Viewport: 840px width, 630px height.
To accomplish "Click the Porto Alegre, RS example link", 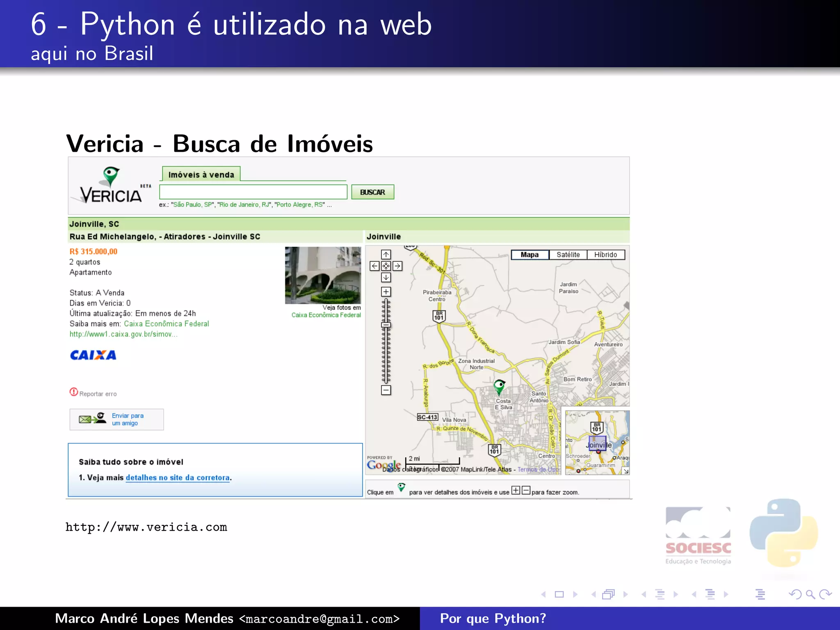I will click(299, 205).
